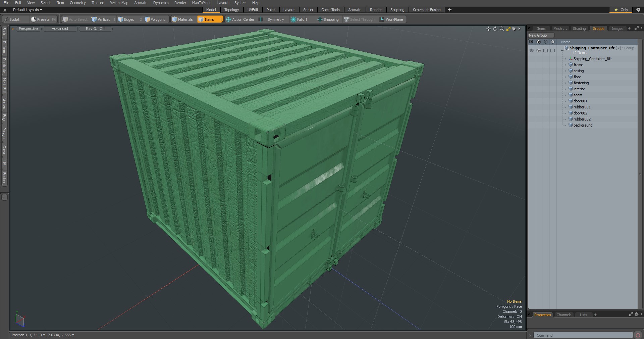Switch to the Schematic Fusion layout tab
644x339 pixels.
click(x=427, y=10)
